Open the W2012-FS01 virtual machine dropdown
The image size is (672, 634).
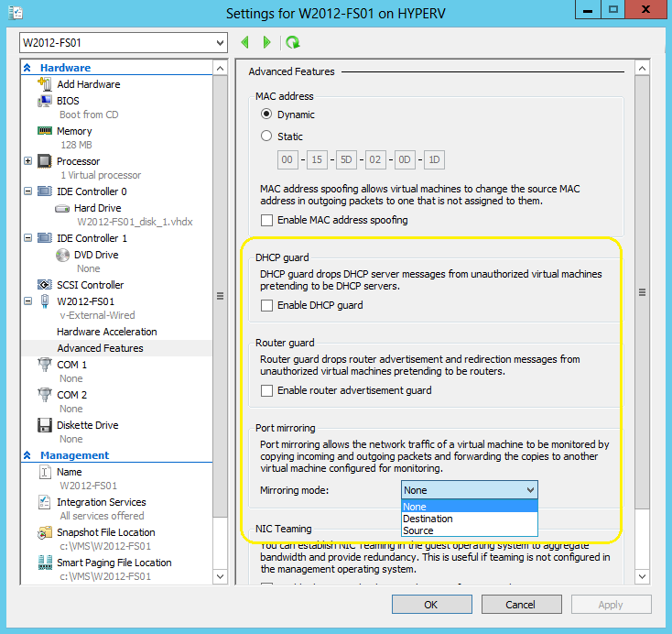point(218,43)
